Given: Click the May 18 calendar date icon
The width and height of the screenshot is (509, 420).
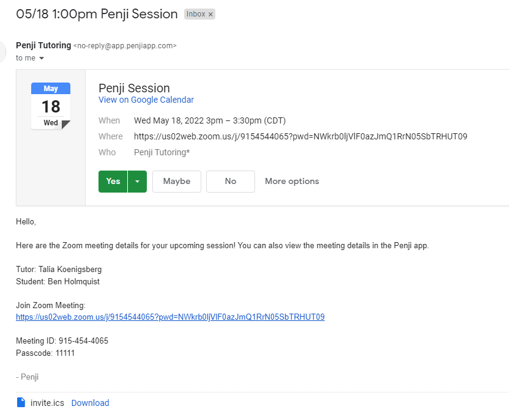Looking at the screenshot, I should point(51,106).
